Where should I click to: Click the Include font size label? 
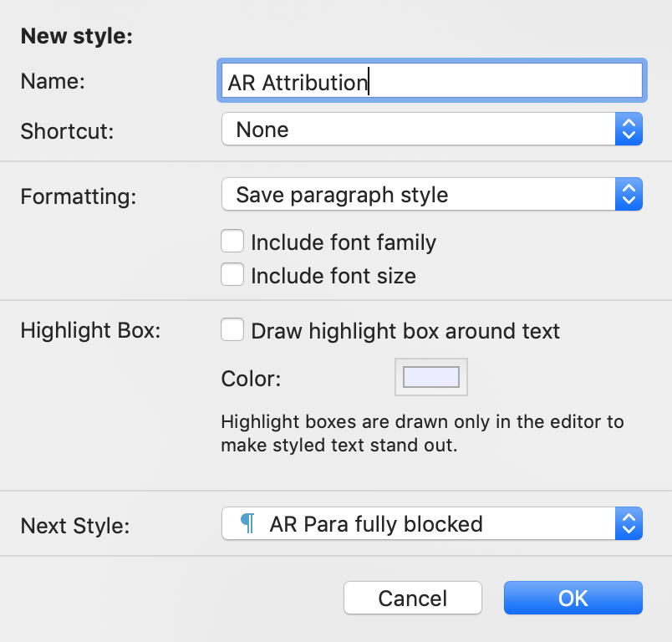click(333, 276)
